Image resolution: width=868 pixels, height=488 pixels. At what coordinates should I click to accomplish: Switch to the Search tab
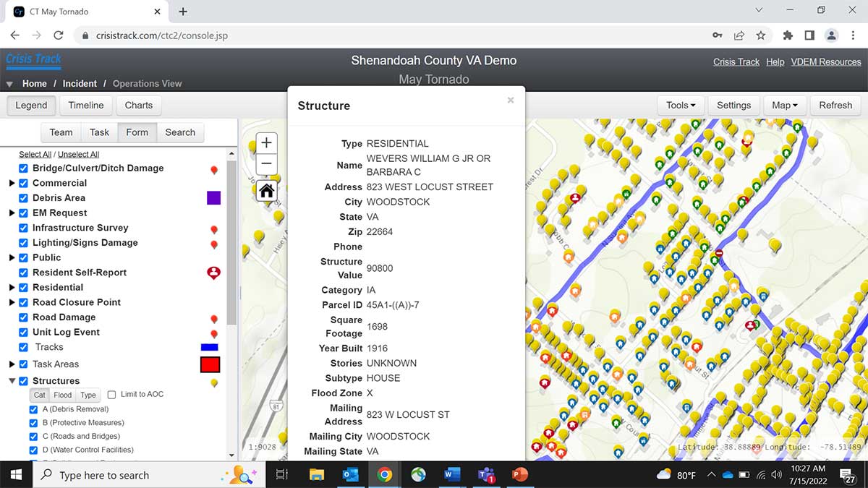tap(180, 132)
